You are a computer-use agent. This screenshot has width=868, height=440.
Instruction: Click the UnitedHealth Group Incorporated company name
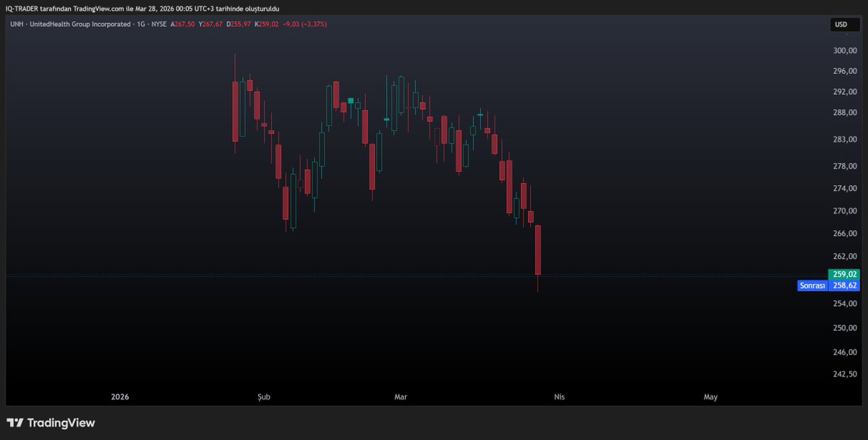coord(80,24)
